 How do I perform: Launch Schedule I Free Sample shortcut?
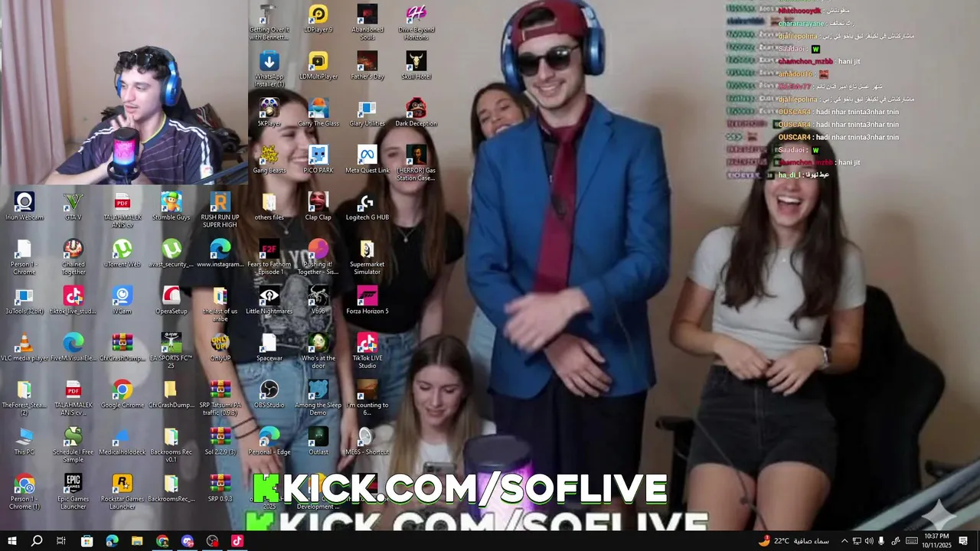(x=73, y=445)
